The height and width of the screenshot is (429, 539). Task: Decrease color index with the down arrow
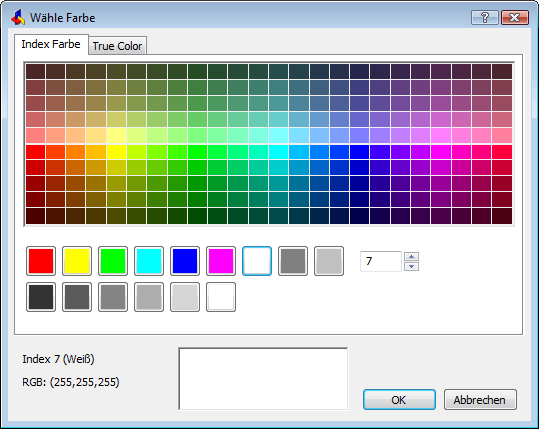coord(411,266)
